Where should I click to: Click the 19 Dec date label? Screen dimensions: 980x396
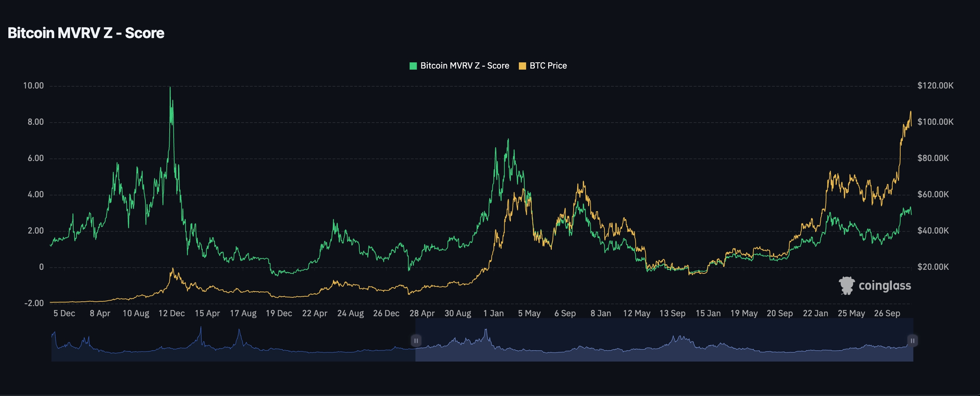coord(279,313)
